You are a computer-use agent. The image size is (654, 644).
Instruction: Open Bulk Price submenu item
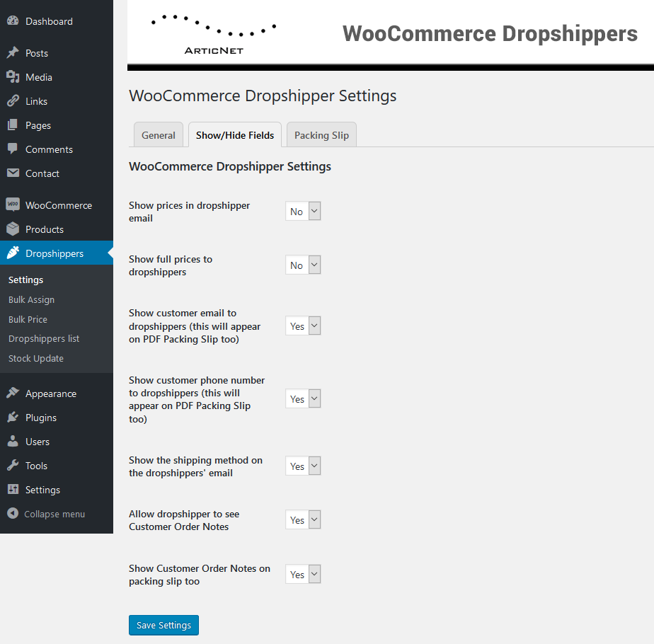click(28, 319)
